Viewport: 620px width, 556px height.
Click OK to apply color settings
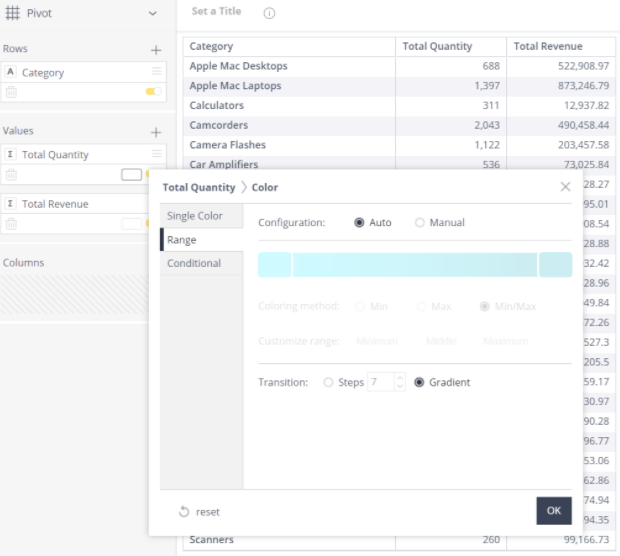click(x=554, y=511)
